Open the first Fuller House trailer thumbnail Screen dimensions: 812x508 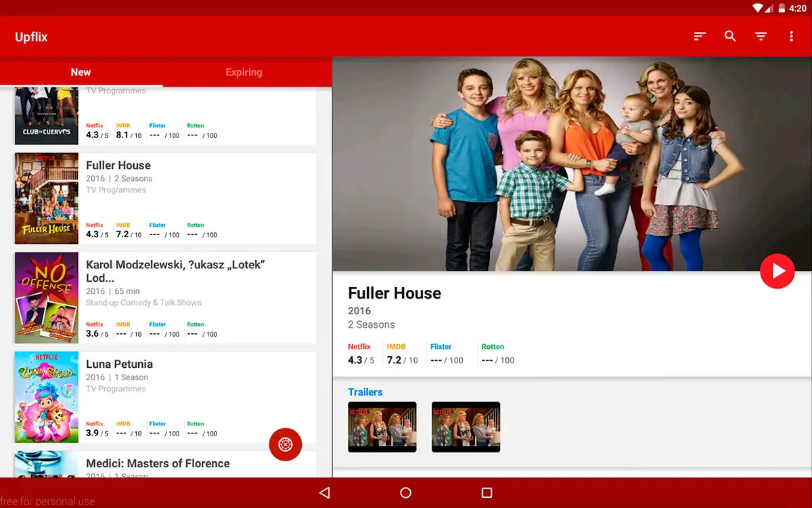click(382, 427)
